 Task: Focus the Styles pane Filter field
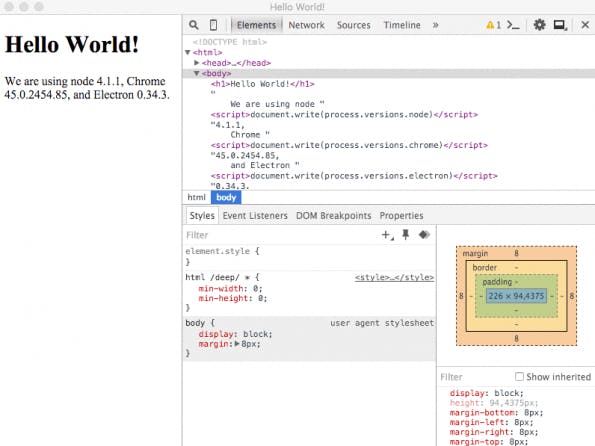pyautogui.click(x=281, y=235)
